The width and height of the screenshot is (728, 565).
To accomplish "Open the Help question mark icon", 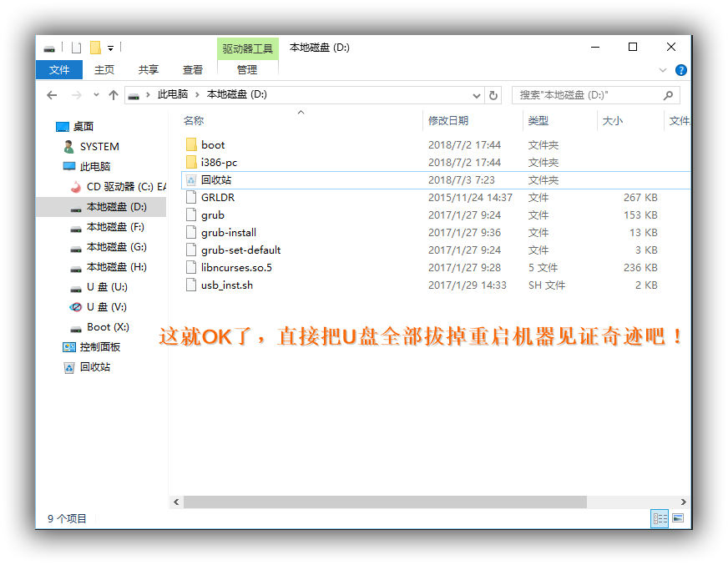I will [x=681, y=70].
